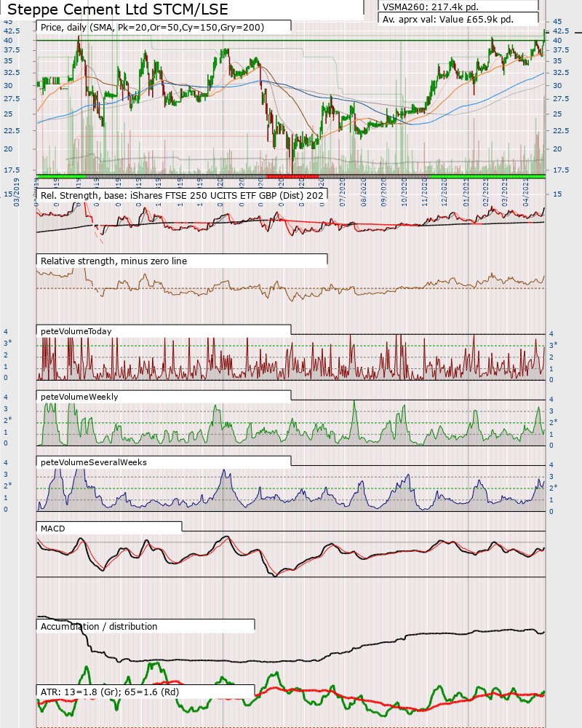This screenshot has height=728, width=582.
Task: Click the 32.5 value on the left price axis
Action: tap(12, 73)
